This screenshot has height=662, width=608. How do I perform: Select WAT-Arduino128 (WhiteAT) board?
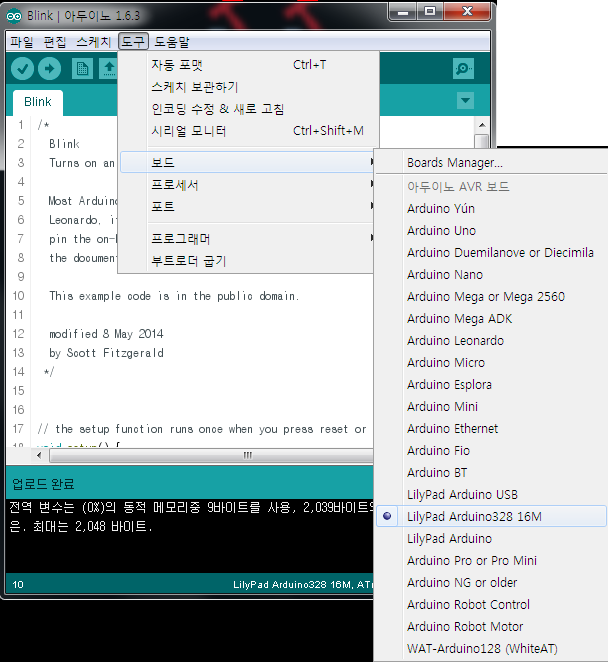(491, 648)
